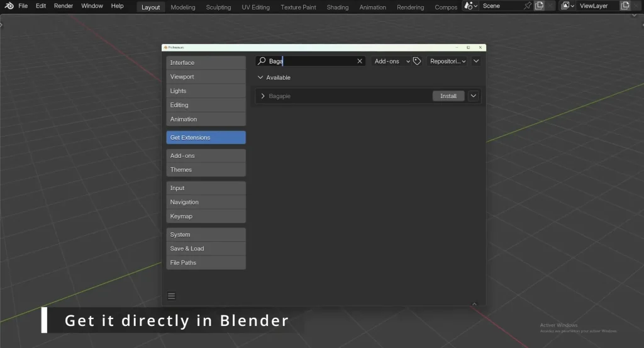644x348 pixels.
Task: Click the new scene copy icon
Action: click(540, 6)
